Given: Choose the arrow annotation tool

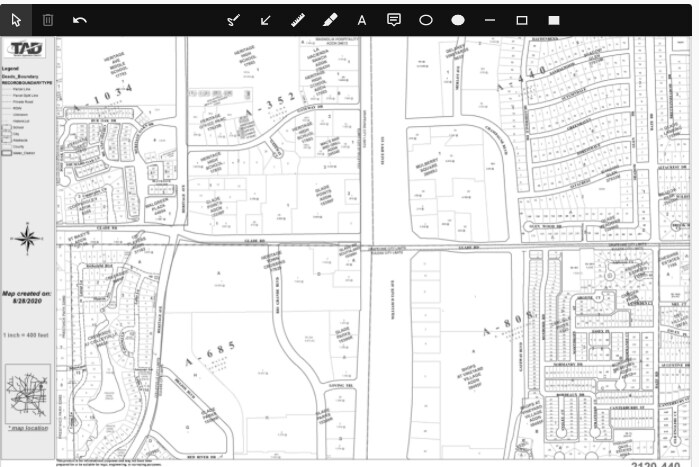Looking at the screenshot, I should tap(266, 20).
